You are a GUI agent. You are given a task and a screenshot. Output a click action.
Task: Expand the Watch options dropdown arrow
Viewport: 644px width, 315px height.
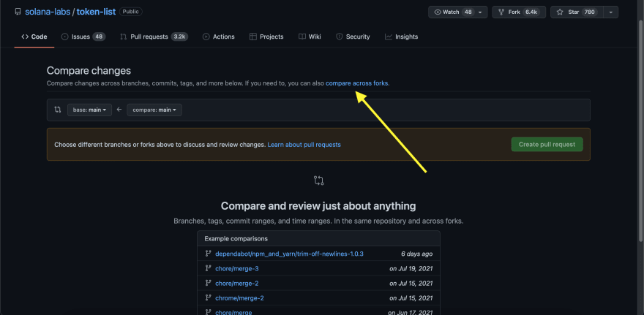tap(480, 12)
